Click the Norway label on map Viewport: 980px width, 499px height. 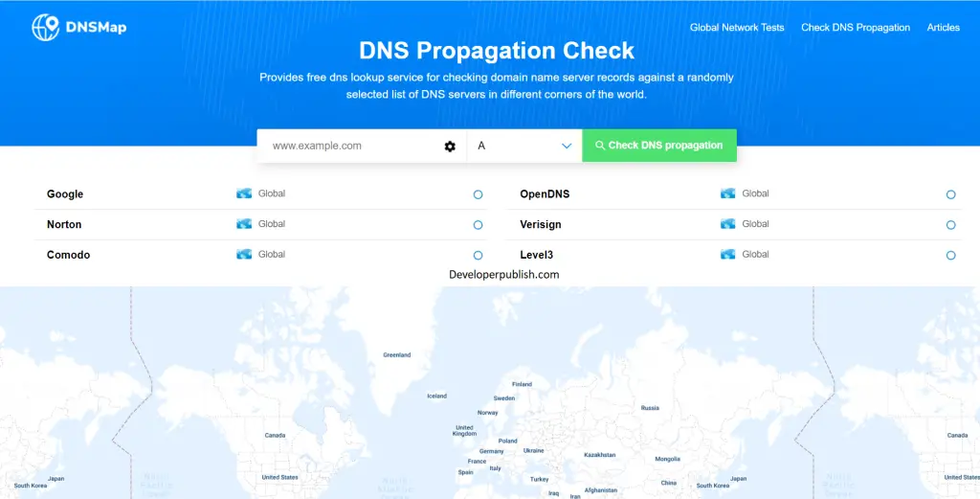[x=487, y=413]
